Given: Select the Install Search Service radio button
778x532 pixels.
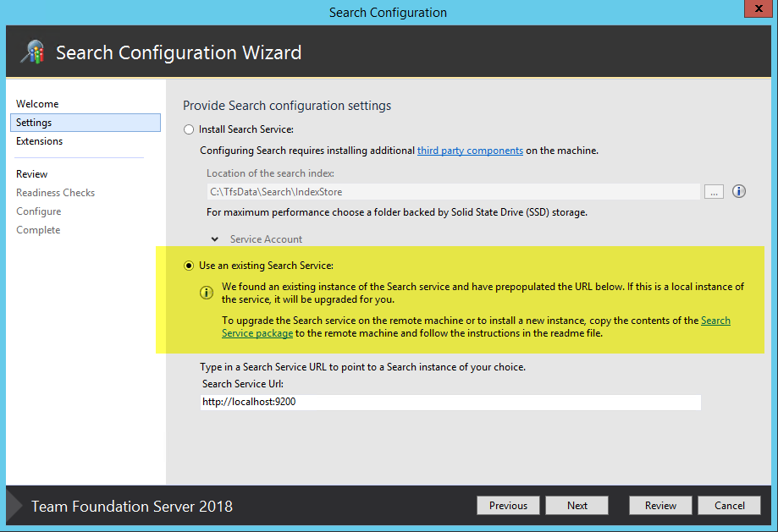Looking at the screenshot, I should pos(189,130).
